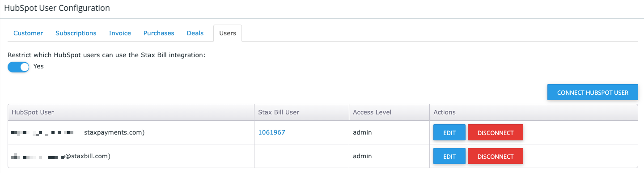
Task: Click the HubSpot User column header
Action: coord(131,112)
